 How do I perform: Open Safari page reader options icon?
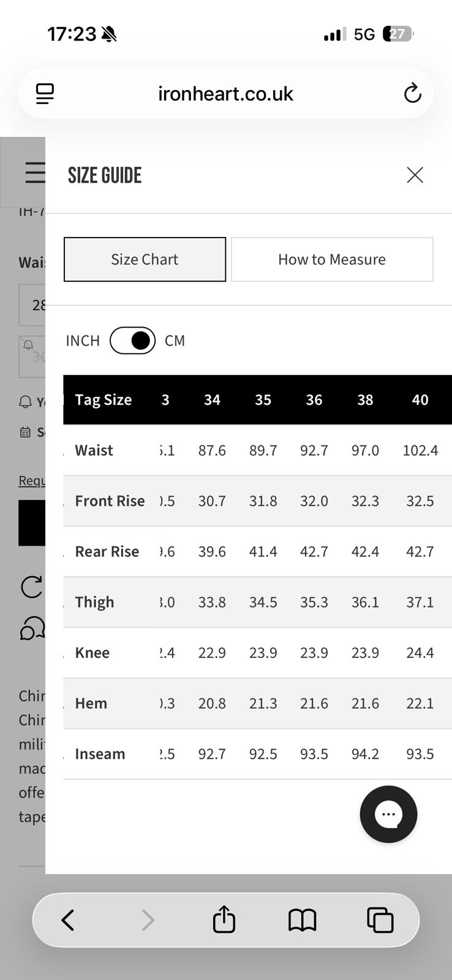[x=45, y=94]
